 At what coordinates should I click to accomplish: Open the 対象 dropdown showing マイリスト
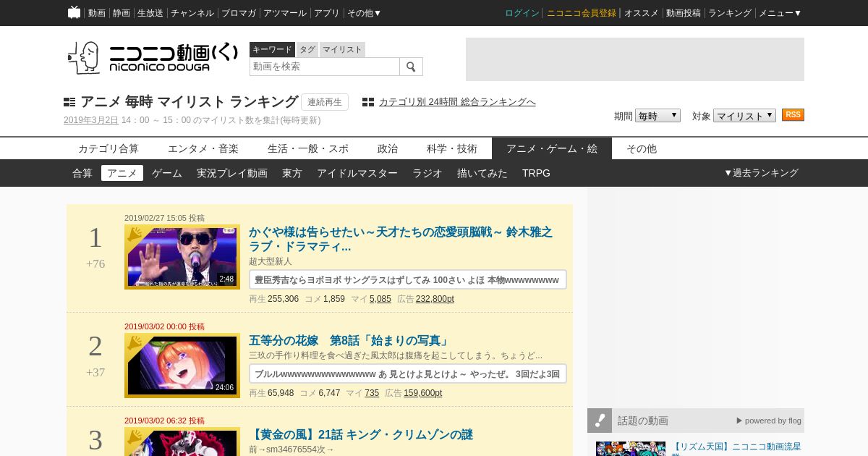point(744,116)
